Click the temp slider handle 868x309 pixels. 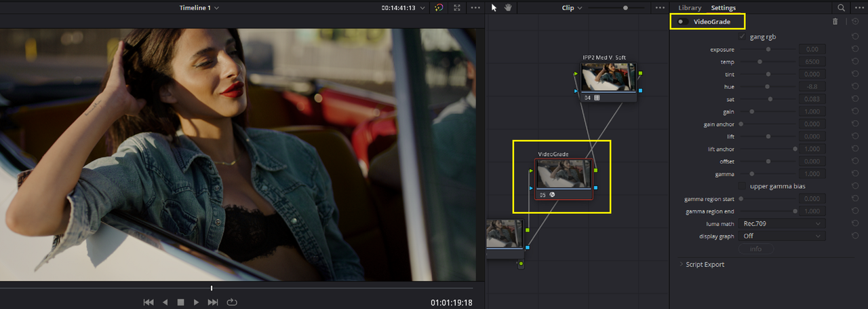point(759,62)
